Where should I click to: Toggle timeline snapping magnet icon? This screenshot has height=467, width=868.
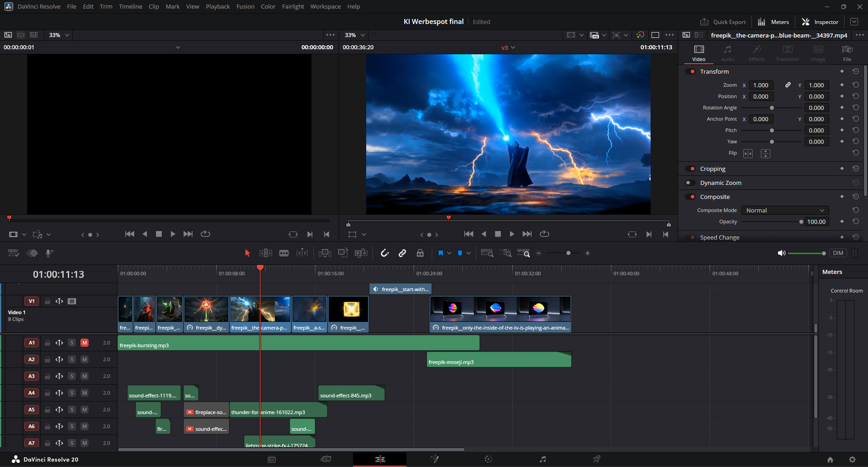tap(385, 253)
